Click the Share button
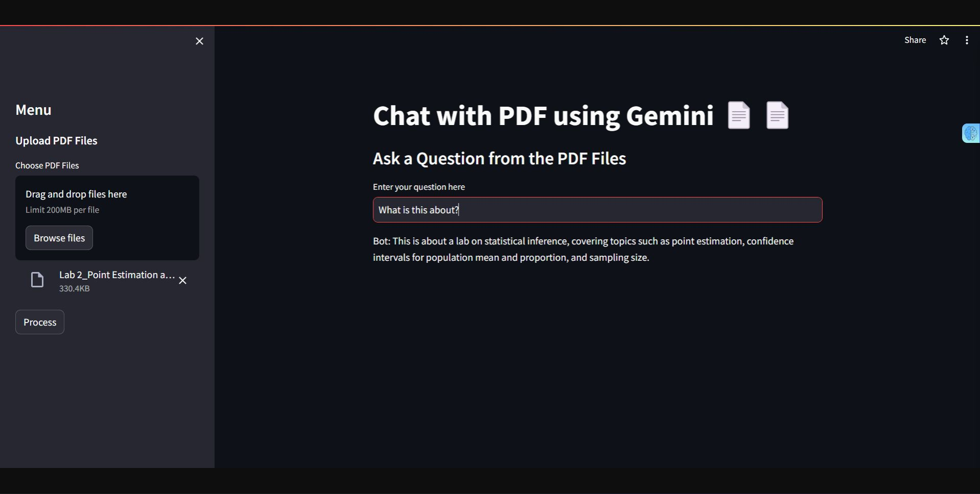 pos(915,40)
